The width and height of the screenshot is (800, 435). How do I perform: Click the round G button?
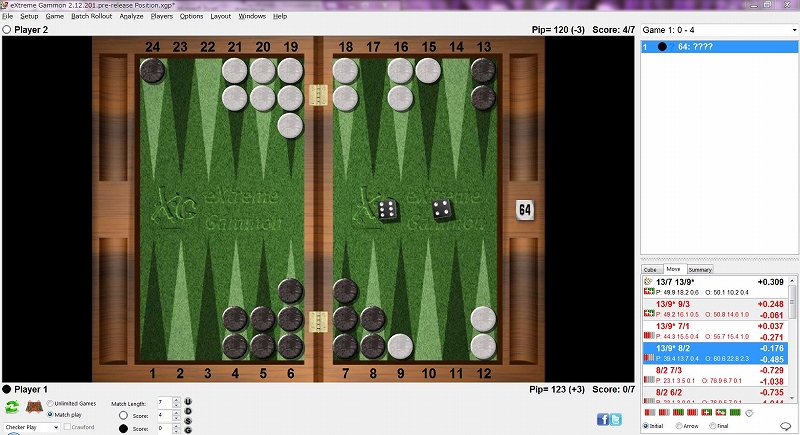click(188, 430)
